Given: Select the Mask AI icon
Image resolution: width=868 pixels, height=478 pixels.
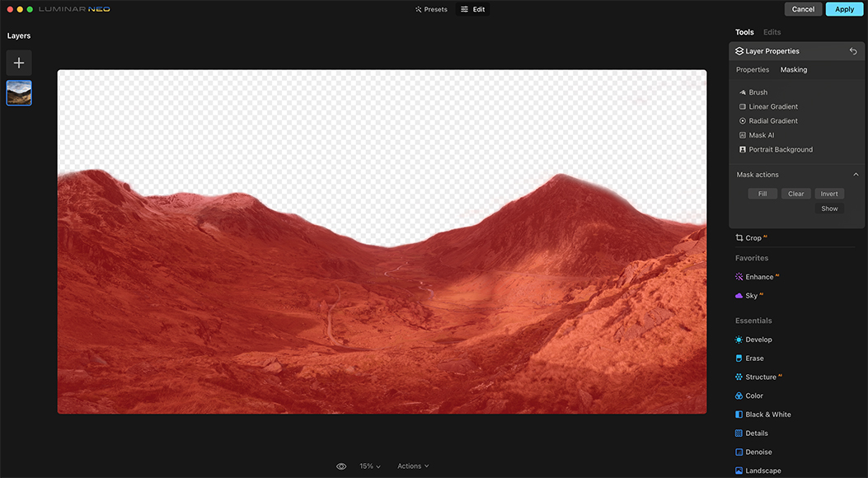Looking at the screenshot, I should tap(743, 135).
